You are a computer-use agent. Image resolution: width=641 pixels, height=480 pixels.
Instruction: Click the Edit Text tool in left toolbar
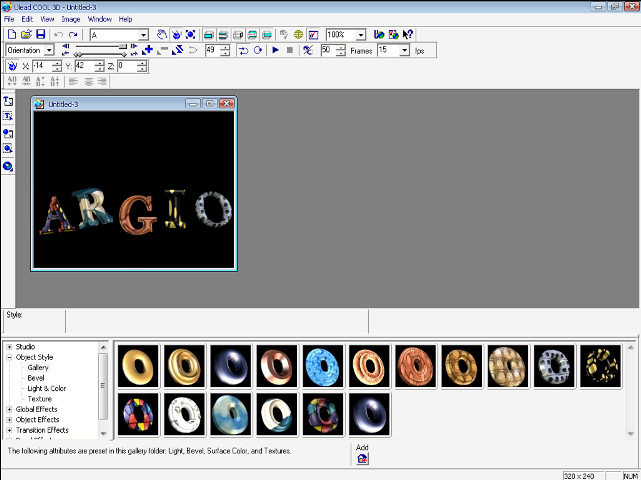coord(8,117)
